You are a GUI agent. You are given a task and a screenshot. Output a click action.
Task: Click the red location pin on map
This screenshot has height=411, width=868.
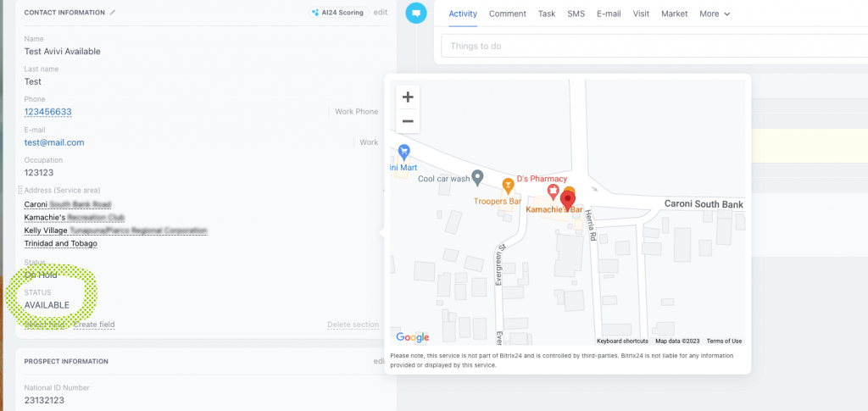567,200
